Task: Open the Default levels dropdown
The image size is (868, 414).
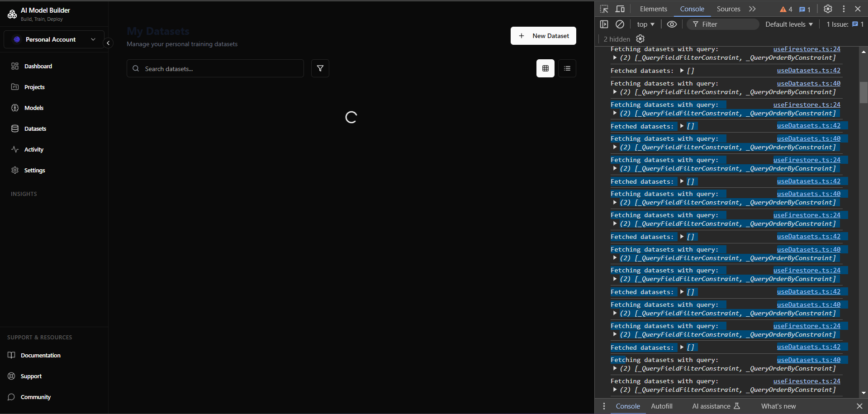Action: click(788, 24)
